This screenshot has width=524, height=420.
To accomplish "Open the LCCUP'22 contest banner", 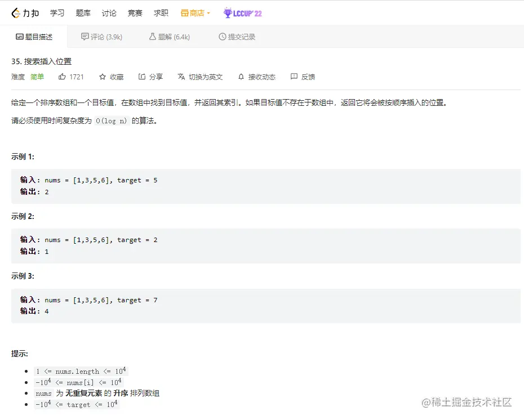I will [x=243, y=13].
